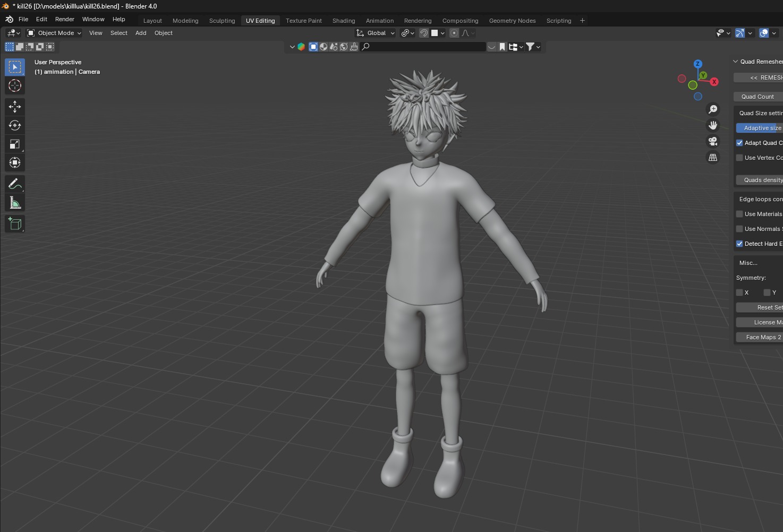The width and height of the screenshot is (783, 532).
Task: Switch to the Geometry Nodes workspace tab
Action: (x=512, y=21)
